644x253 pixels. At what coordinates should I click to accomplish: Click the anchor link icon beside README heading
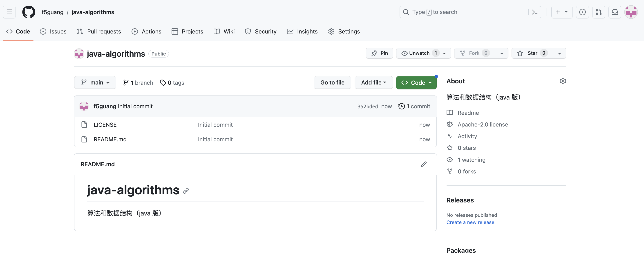click(x=186, y=191)
